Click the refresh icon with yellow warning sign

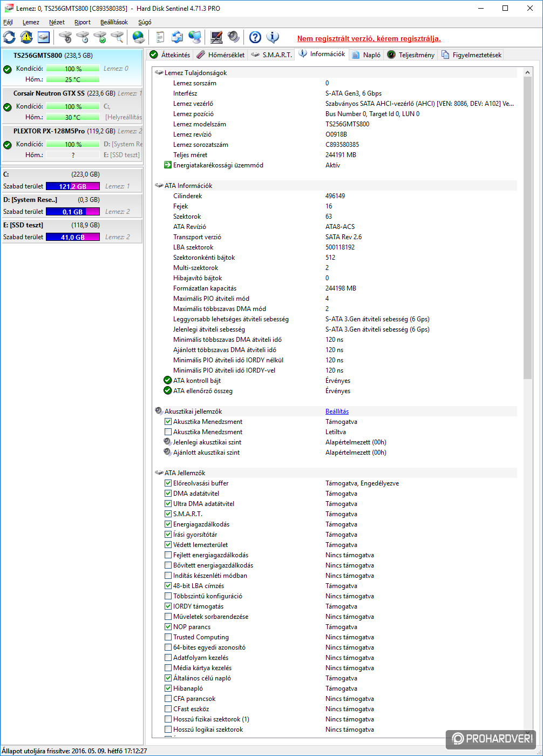26,37
